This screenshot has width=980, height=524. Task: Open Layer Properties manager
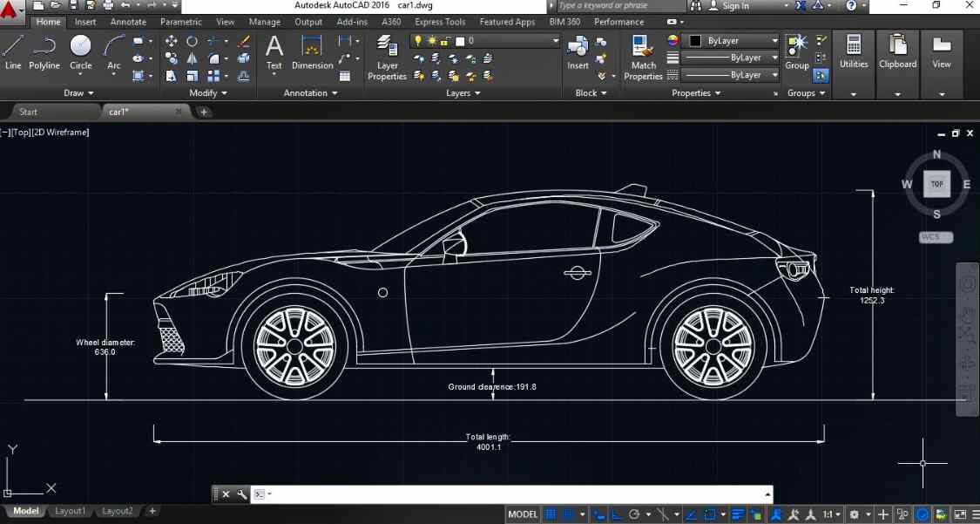(x=387, y=58)
